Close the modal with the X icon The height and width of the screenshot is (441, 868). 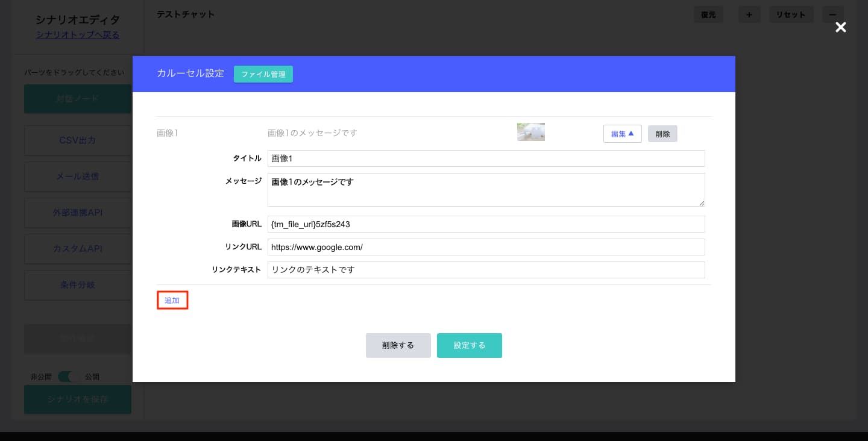click(840, 27)
